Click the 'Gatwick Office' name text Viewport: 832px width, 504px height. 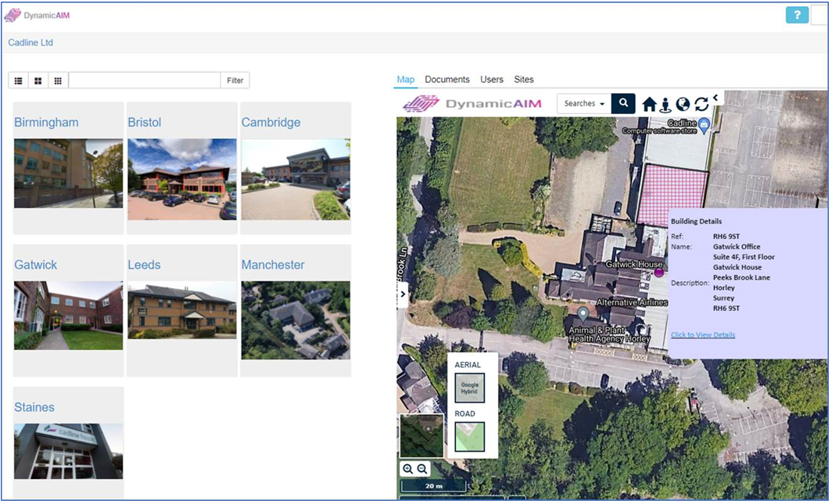coord(737,246)
